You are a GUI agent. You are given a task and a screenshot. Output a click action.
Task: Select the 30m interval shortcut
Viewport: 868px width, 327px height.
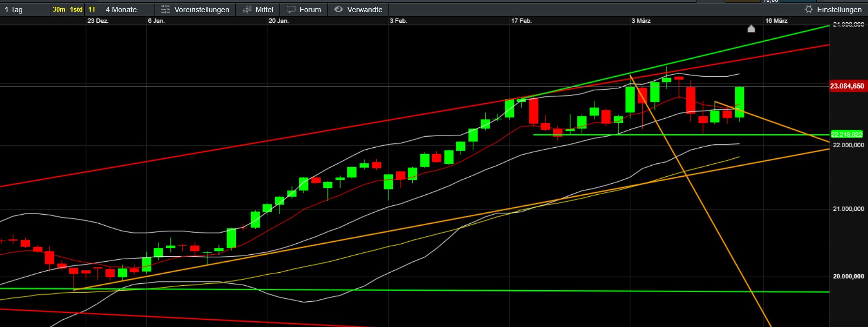pos(59,9)
